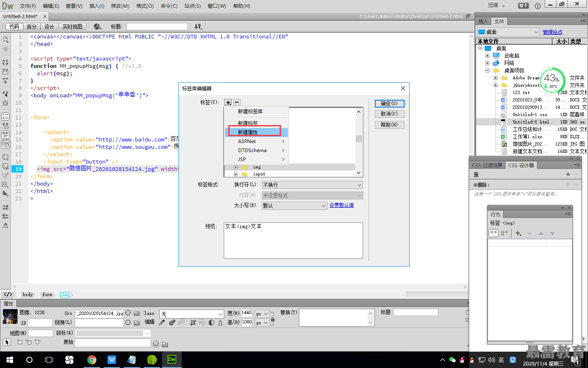Click the Indent Code icon

point(5,207)
